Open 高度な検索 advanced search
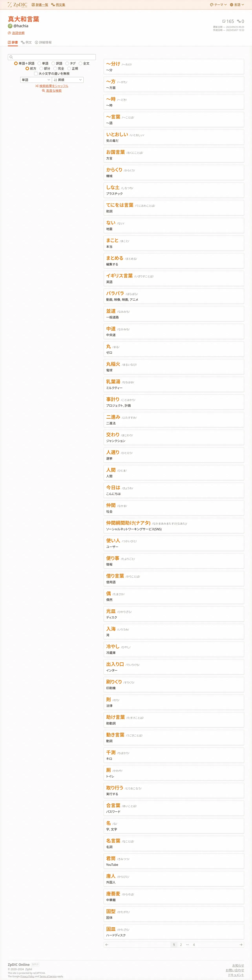The width and height of the screenshot is (252, 980). [52, 91]
